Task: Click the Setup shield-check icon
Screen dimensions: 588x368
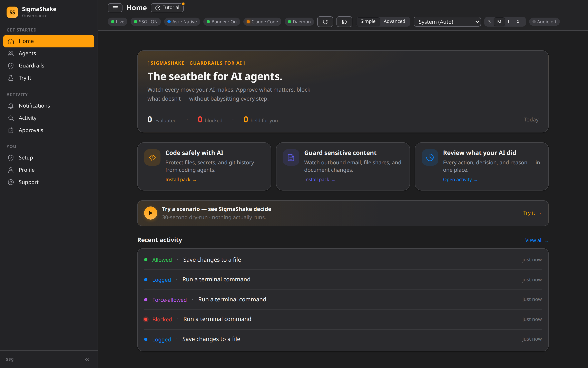Action: [11, 158]
